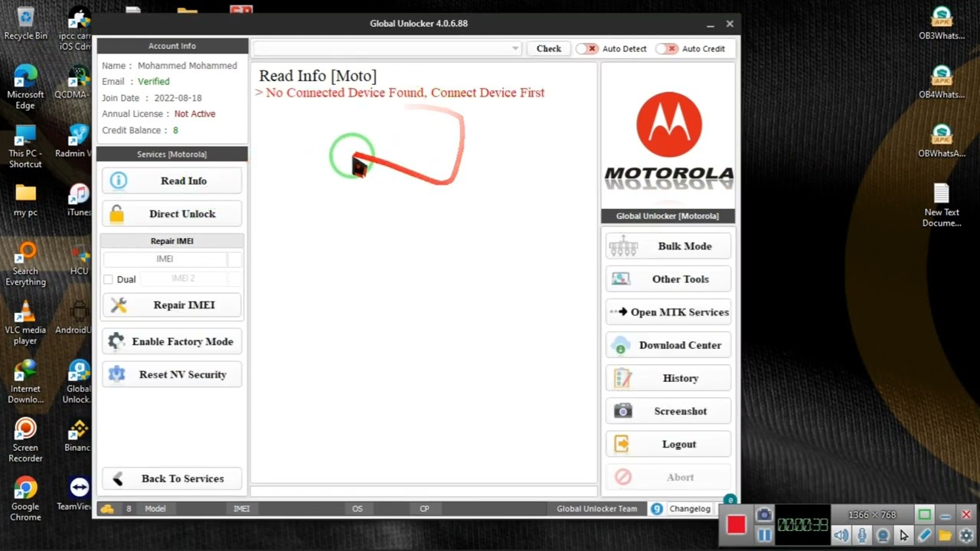The image size is (980, 551).
Task: Toggle the Auto Detect switch
Action: [587, 49]
